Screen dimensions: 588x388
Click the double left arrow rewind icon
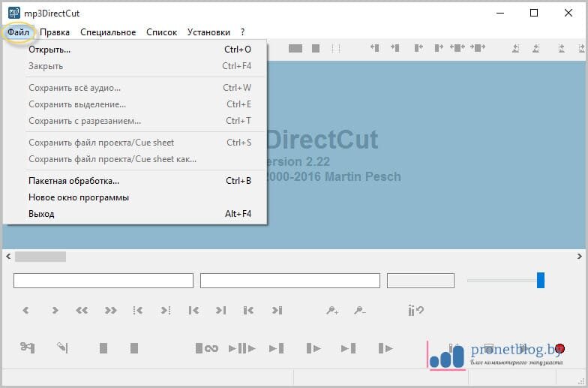(82, 311)
